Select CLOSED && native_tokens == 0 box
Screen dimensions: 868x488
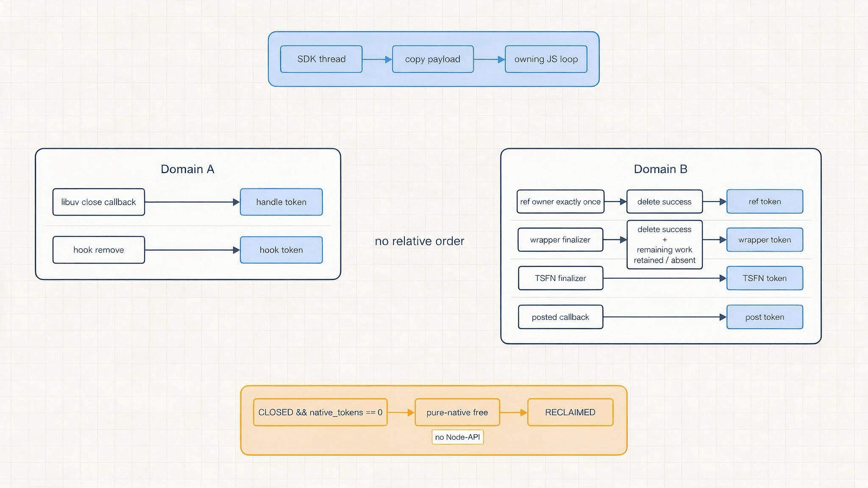point(320,412)
